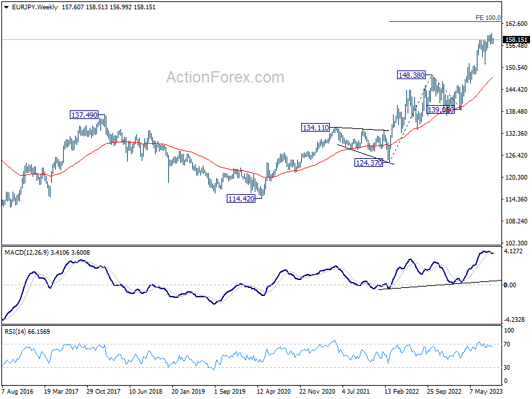532x399 pixels.
Task: Click the MACD 4.1272 scale value
Action: click(x=513, y=251)
